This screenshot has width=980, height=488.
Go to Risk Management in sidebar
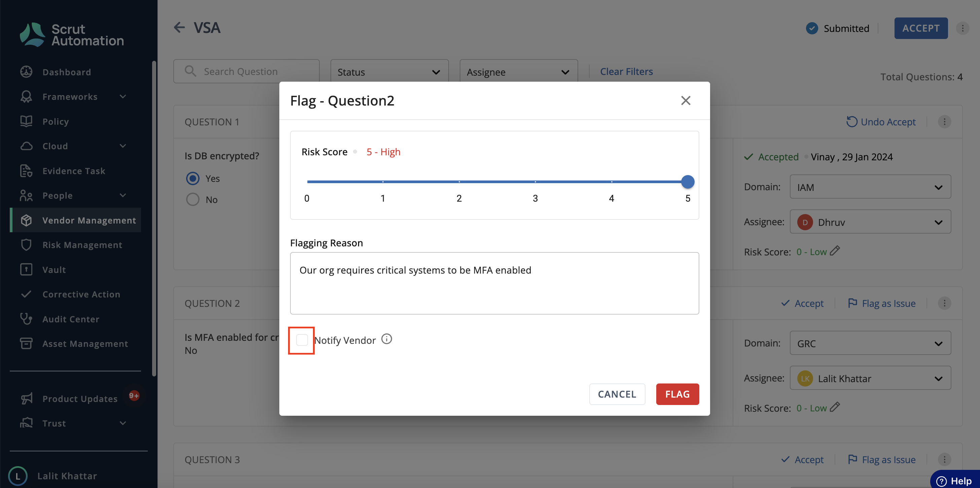click(x=82, y=245)
